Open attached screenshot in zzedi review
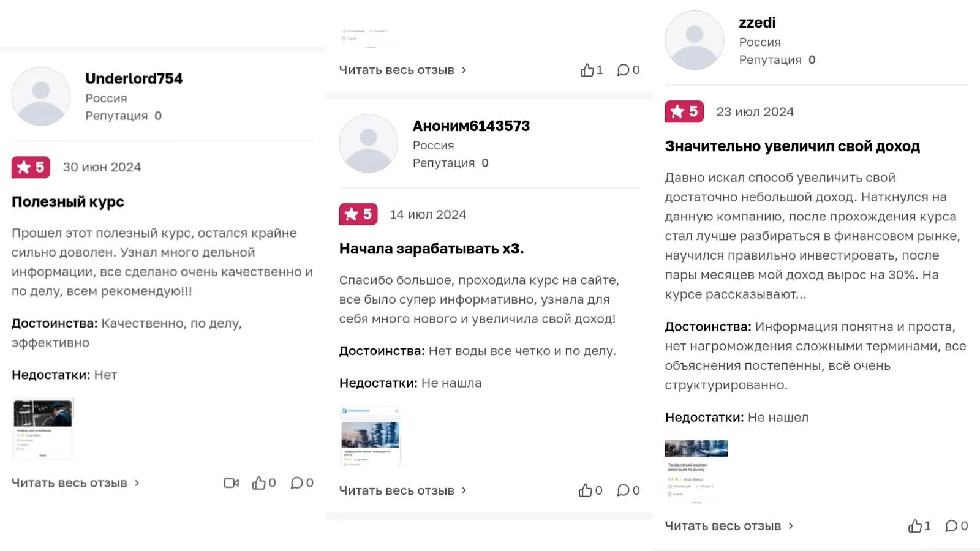The height and width of the screenshot is (551, 980). click(696, 471)
